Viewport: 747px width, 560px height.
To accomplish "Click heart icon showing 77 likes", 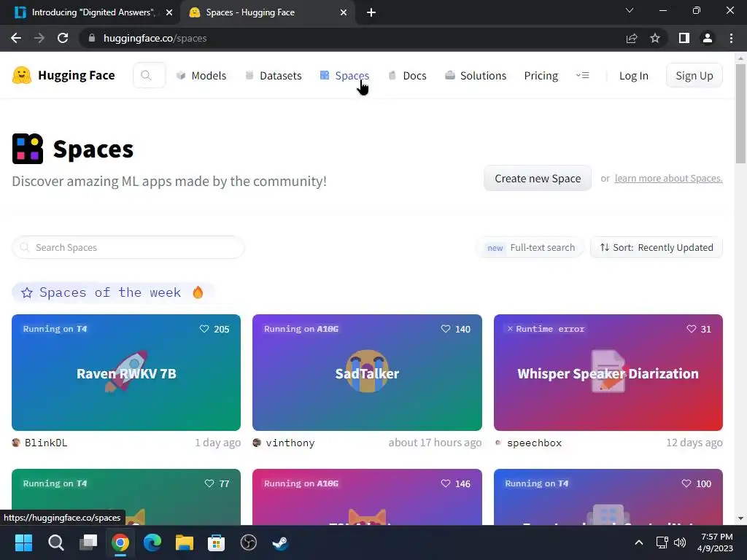I will click(x=209, y=483).
